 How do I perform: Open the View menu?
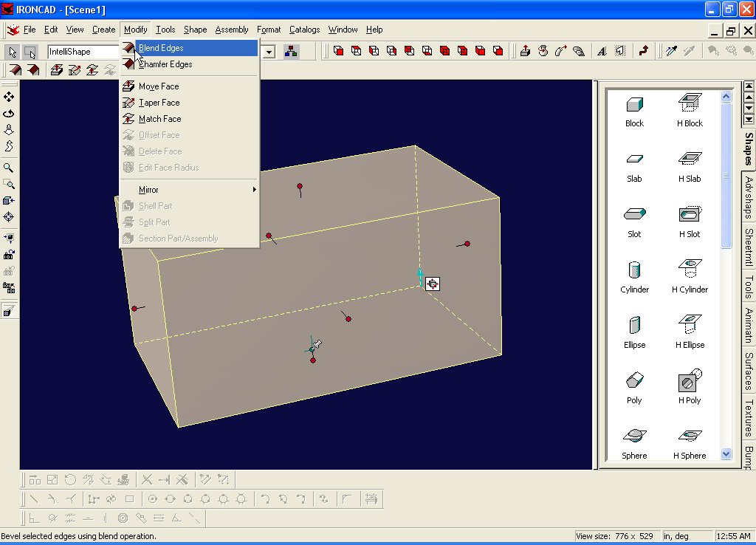(x=75, y=30)
